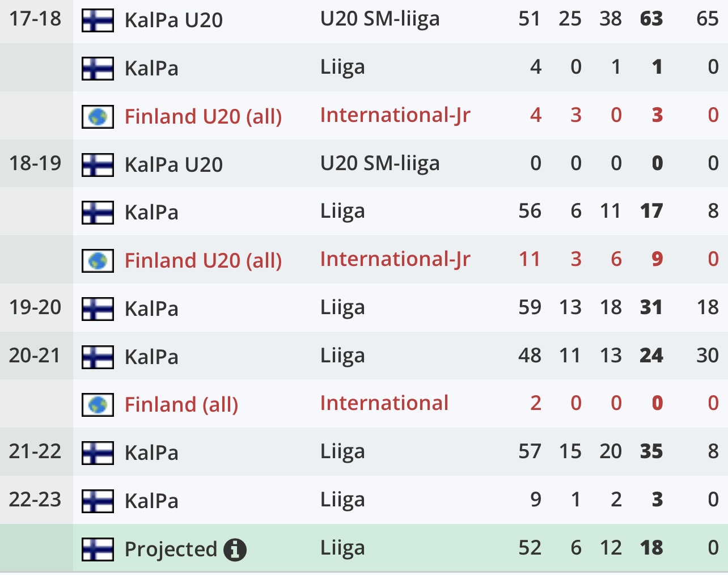Click Finland flag beside 22-23 KalPa

[x=98, y=501]
